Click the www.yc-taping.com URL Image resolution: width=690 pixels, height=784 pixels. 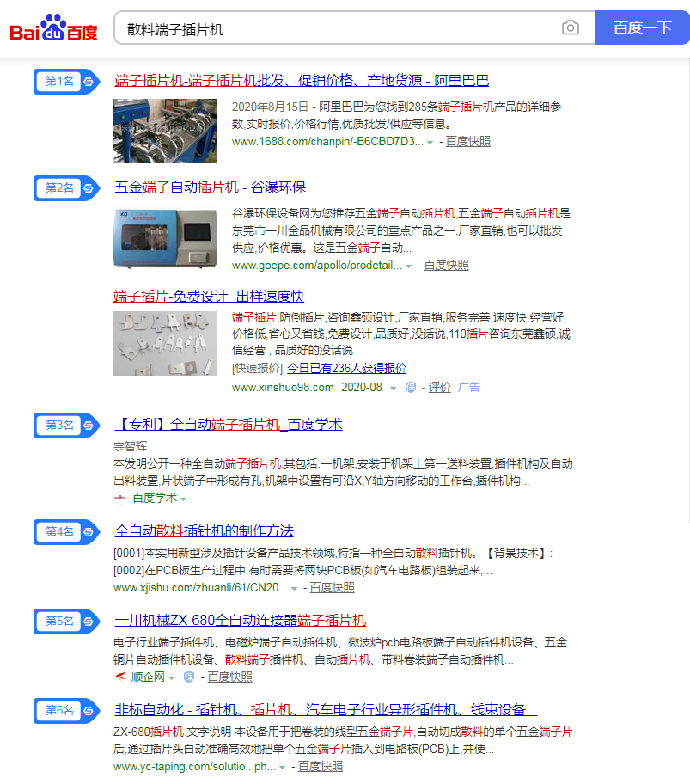[194, 767]
